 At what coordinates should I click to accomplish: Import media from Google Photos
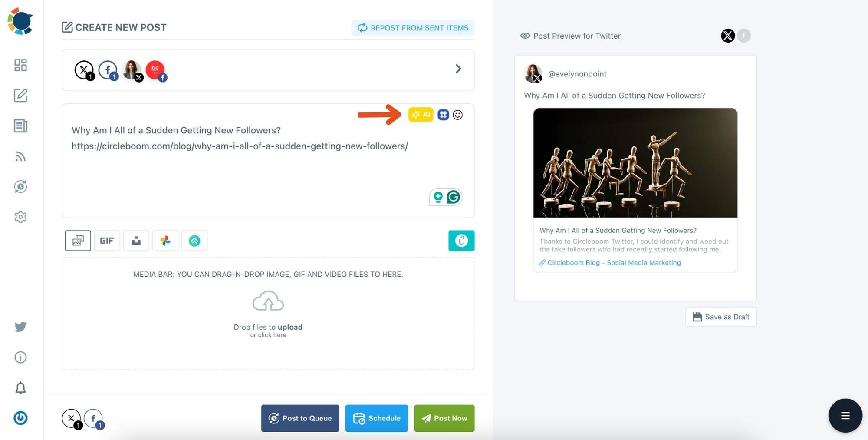click(x=165, y=240)
